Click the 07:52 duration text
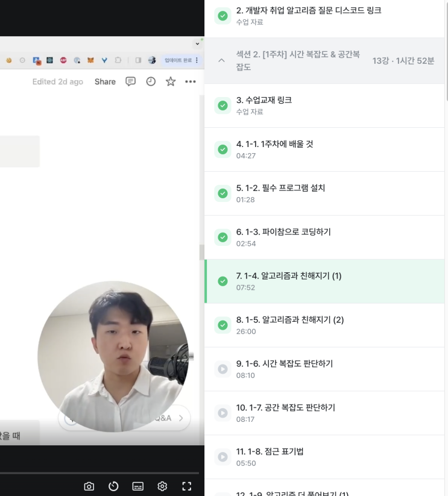Image resolution: width=448 pixels, height=496 pixels. pos(245,287)
